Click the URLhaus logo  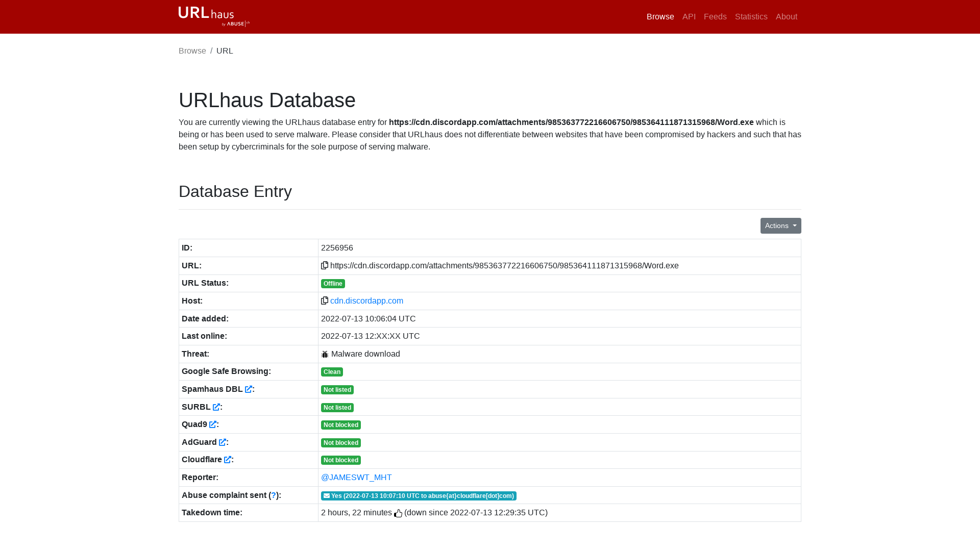pyautogui.click(x=214, y=16)
